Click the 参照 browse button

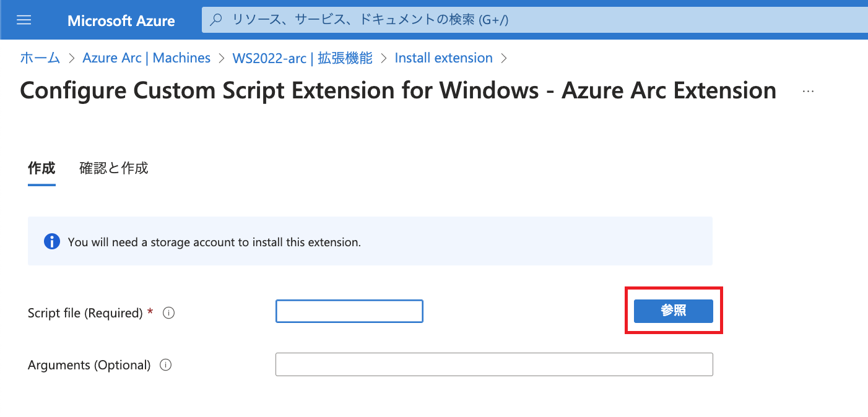tap(674, 311)
